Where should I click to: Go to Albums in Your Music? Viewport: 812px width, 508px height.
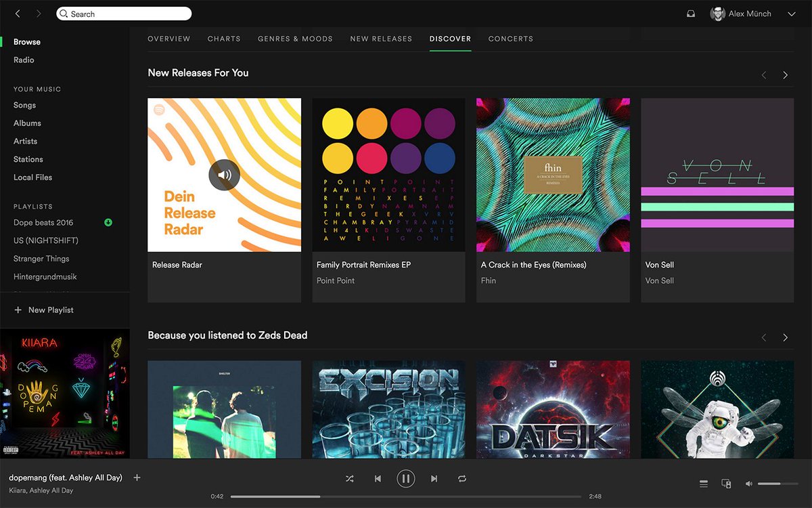pyautogui.click(x=27, y=123)
